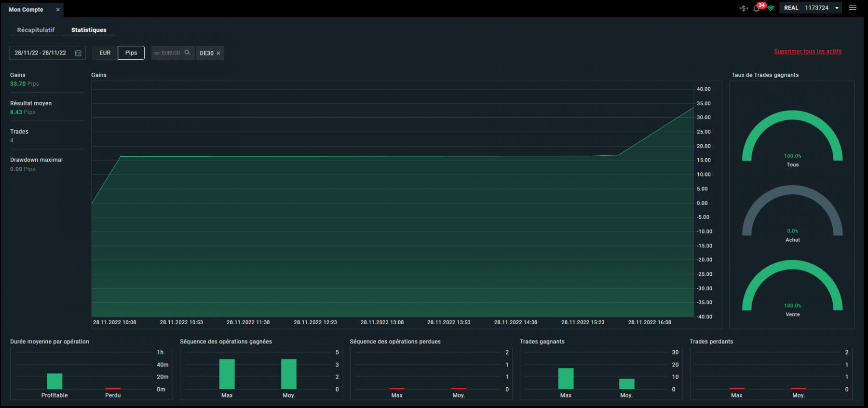The image size is (868, 408).
Task: Click the green connection status icon
Action: [771, 8]
